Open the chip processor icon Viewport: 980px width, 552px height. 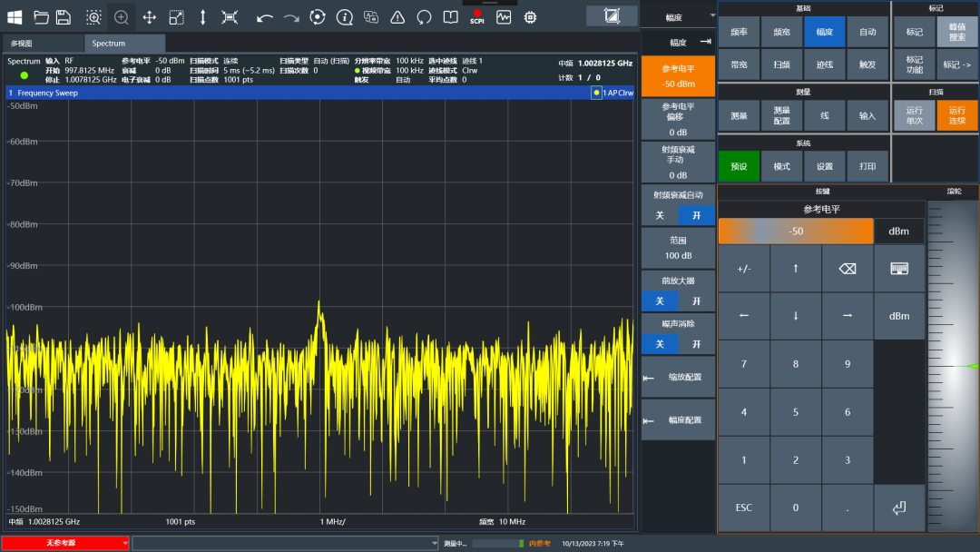click(x=531, y=17)
